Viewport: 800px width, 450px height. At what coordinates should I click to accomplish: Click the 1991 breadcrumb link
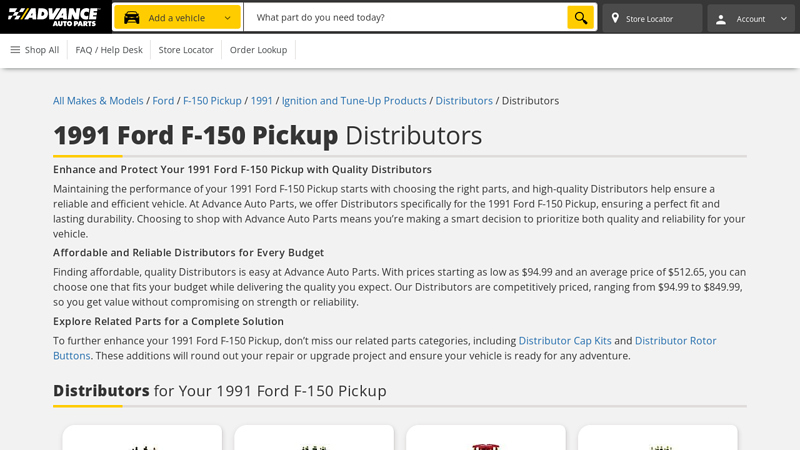261,101
